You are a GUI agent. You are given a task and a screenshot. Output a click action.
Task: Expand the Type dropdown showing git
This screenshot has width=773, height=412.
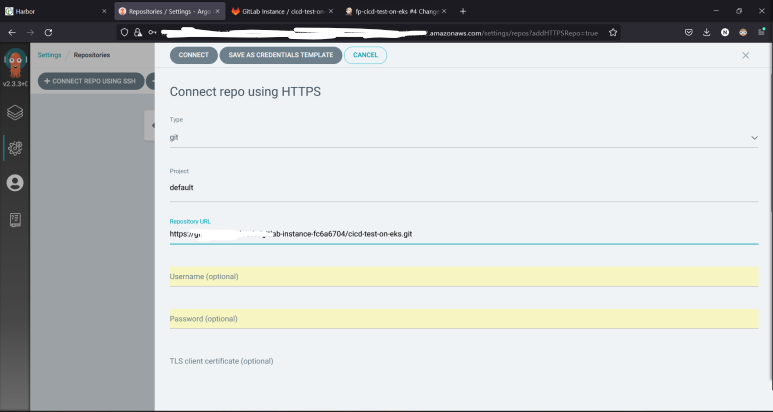(463, 138)
